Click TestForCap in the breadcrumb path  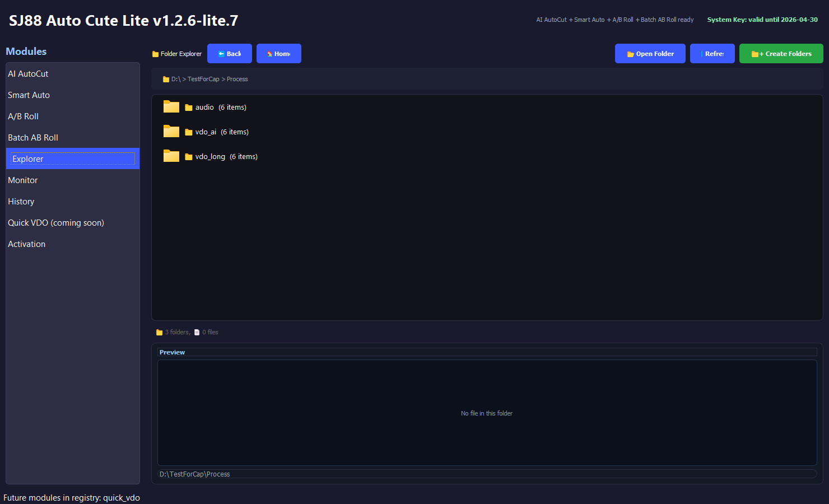(203, 80)
